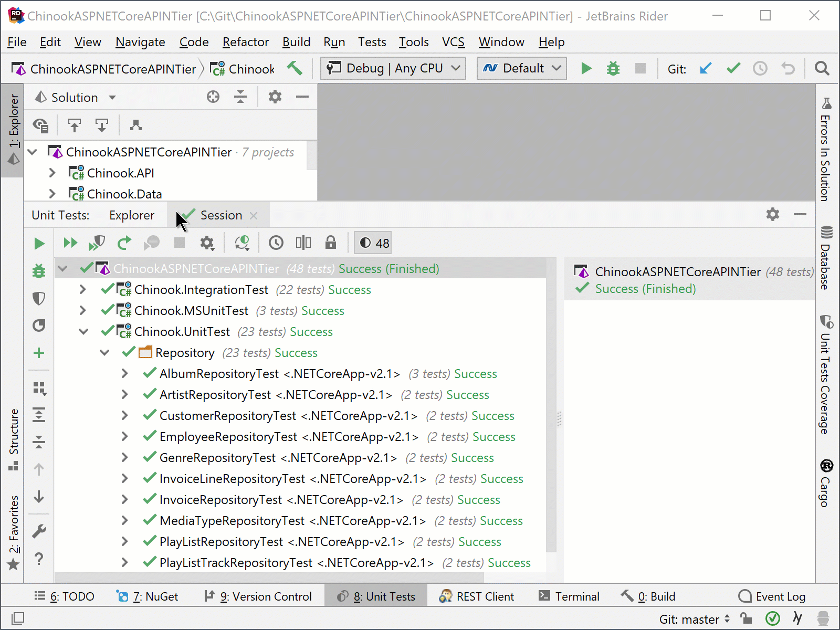
Task: Rerun failed tests green arrow icon
Action: point(124,243)
